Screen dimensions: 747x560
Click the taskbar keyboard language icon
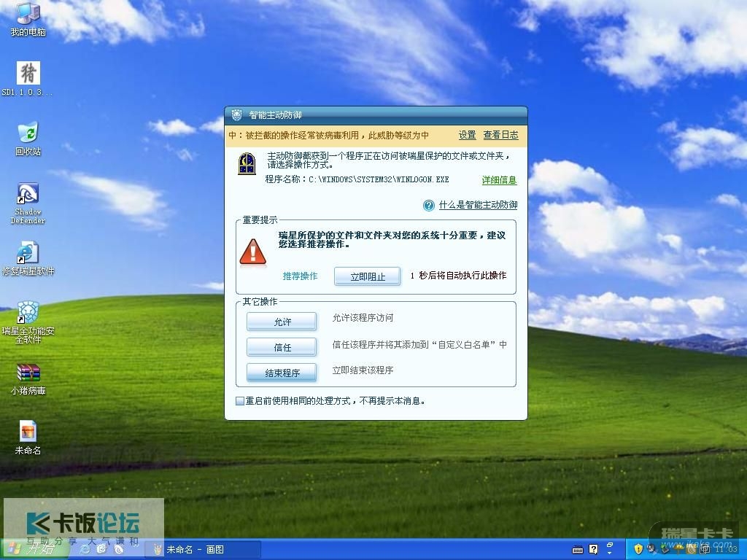pyautogui.click(x=578, y=550)
